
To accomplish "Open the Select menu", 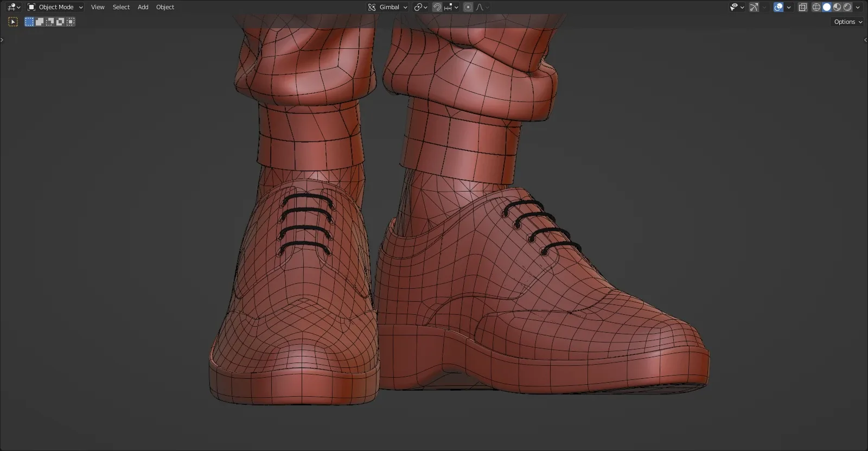I will [121, 7].
